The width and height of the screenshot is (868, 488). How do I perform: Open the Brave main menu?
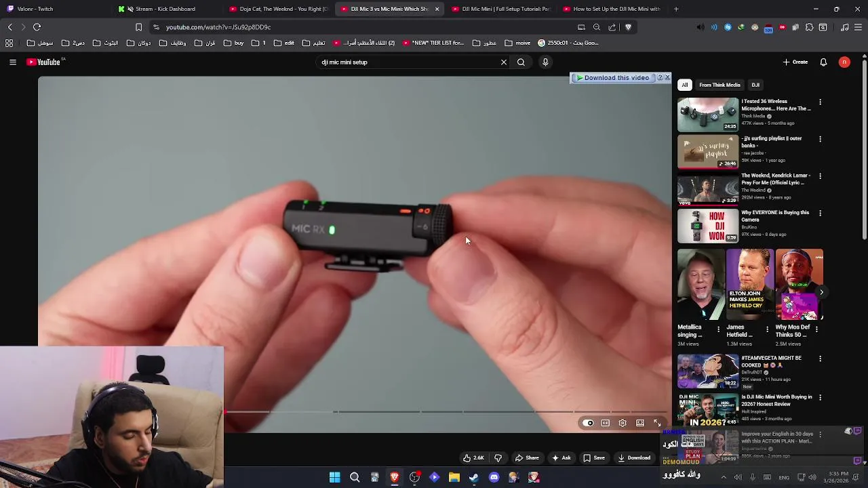point(859,27)
